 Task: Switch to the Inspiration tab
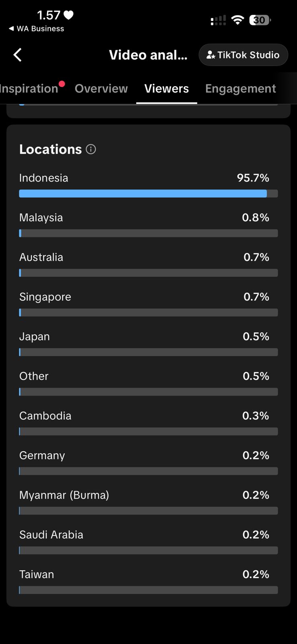29,89
